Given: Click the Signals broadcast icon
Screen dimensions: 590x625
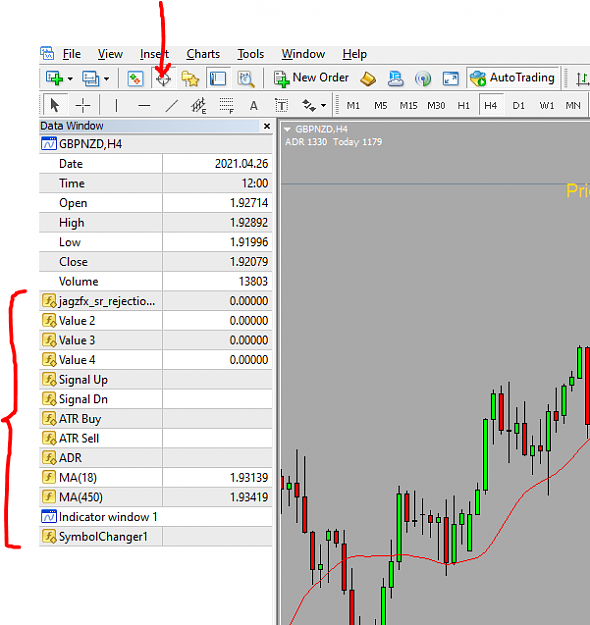Looking at the screenshot, I should click(x=423, y=78).
